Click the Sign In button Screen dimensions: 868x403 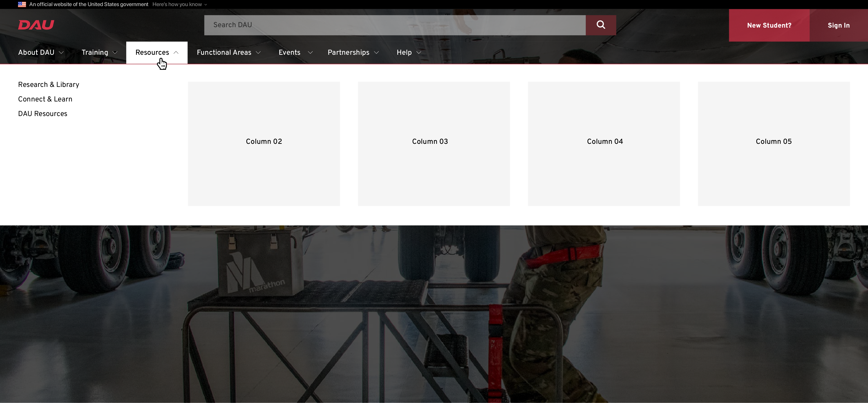[x=838, y=25]
